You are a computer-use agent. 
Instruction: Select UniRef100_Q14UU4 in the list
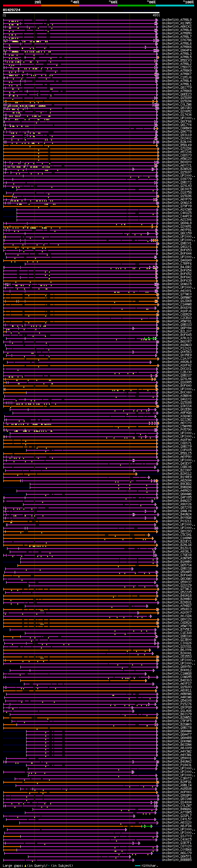point(177,802)
